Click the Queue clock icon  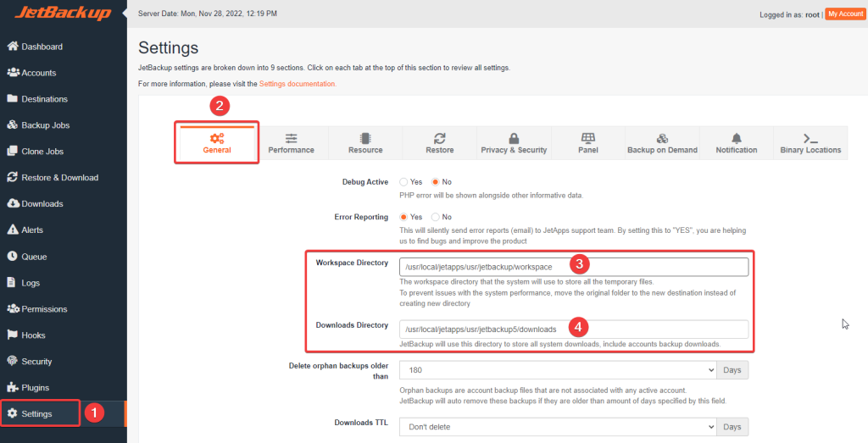(x=12, y=256)
